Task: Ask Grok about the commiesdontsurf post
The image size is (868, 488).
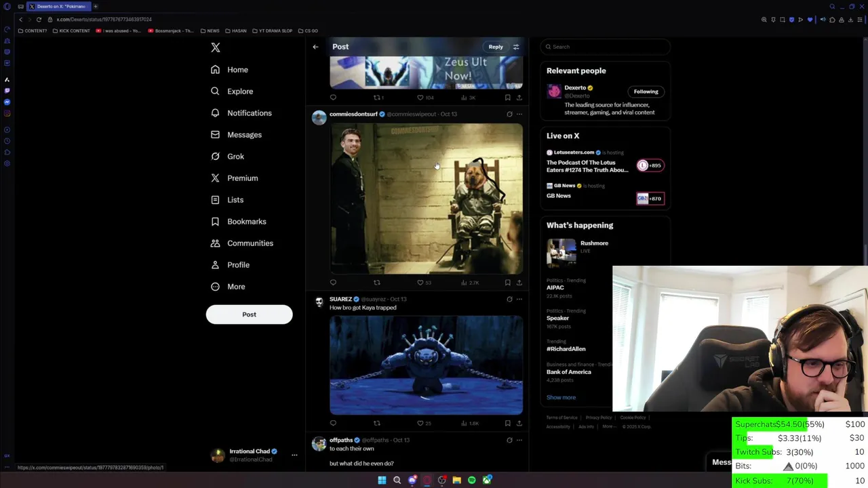Action: pos(509,114)
